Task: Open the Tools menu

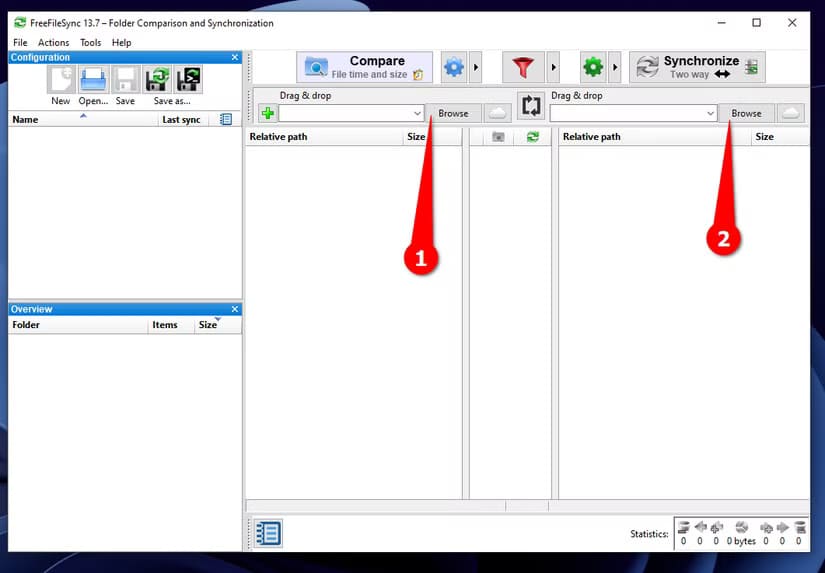Action: 90,43
